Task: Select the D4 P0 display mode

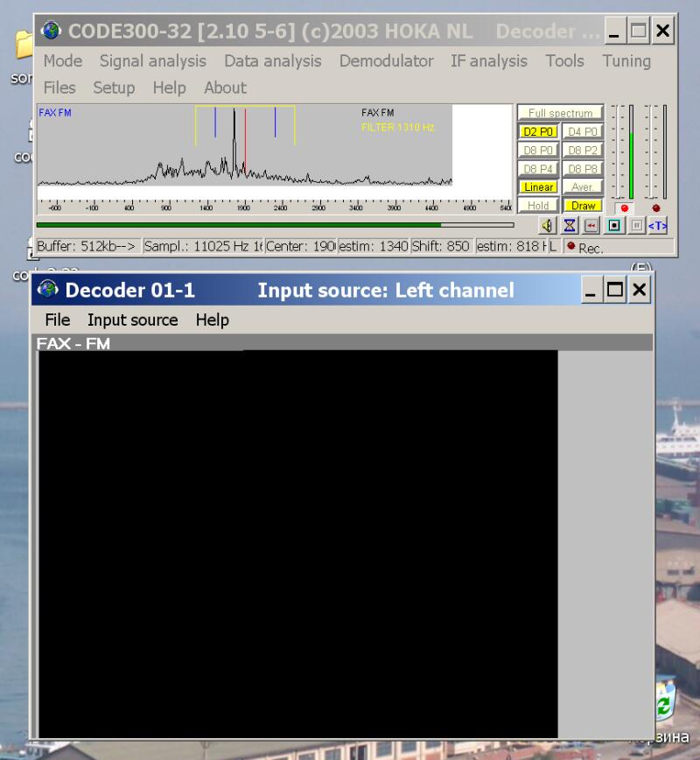Action: [x=583, y=132]
